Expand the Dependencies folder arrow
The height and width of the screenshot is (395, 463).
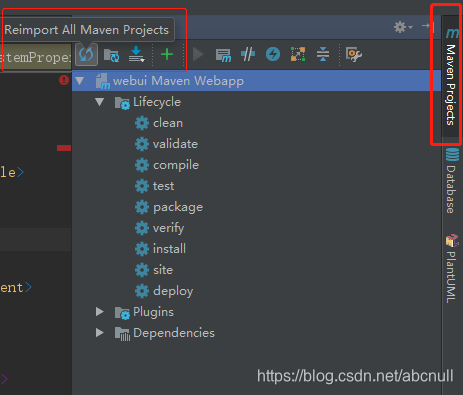point(99,333)
